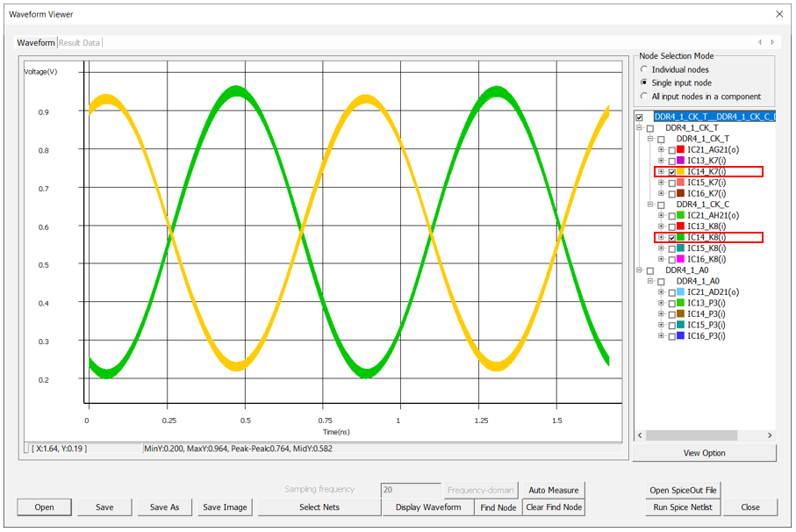The height and width of the screenshot is (532, 796).
Task: Select the Individual nodes radio option
Action: (645, 69)
